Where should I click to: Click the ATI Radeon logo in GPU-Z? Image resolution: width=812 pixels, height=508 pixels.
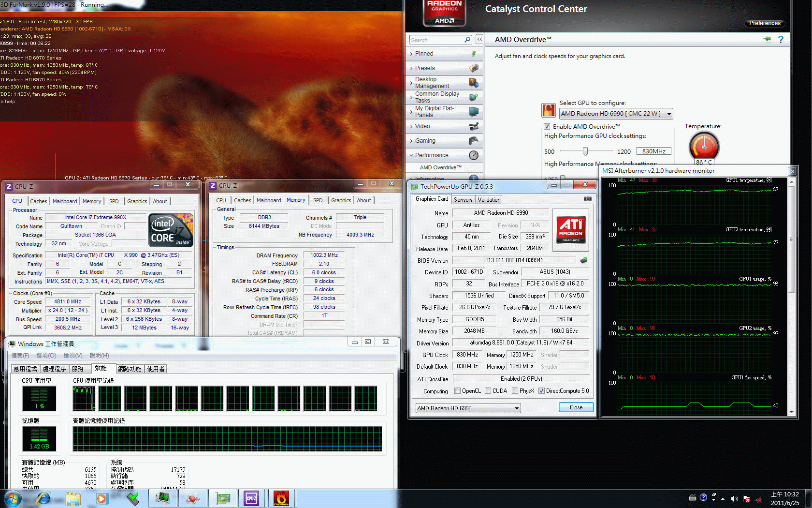[x=570, y=229]
